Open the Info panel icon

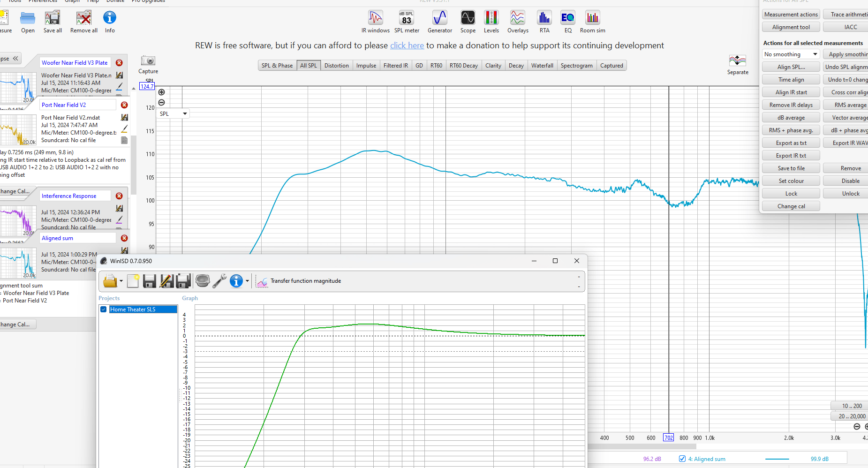(x=110, y=22)
